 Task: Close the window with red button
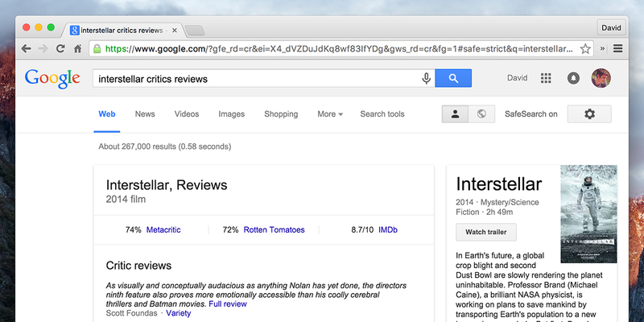(x=27, y=27)
